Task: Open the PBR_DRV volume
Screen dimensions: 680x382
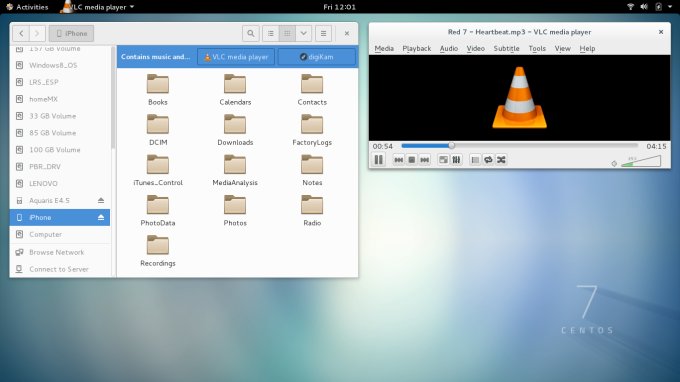Action: (x=60, y=167)
